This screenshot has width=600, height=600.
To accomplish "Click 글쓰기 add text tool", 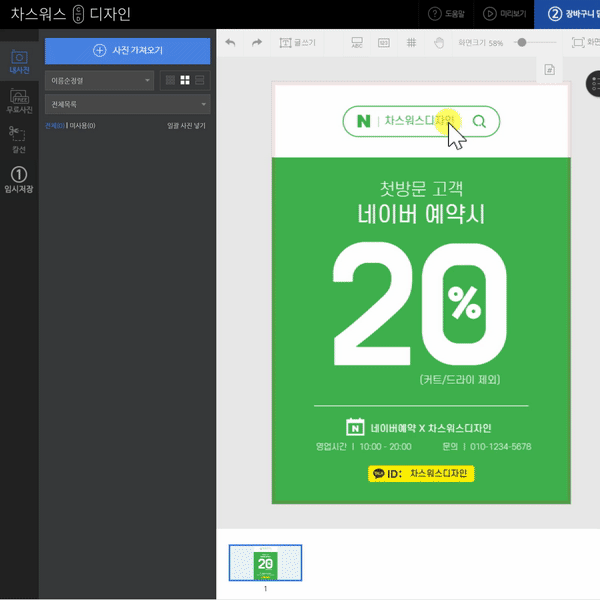I will (298, 42).
